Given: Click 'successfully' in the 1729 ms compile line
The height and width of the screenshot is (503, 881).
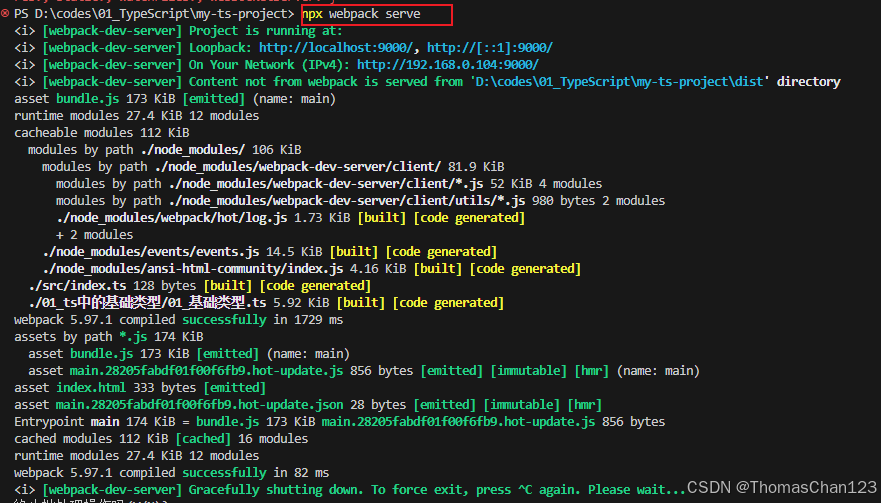Looking at the screenshot, I should coord(224,320).
